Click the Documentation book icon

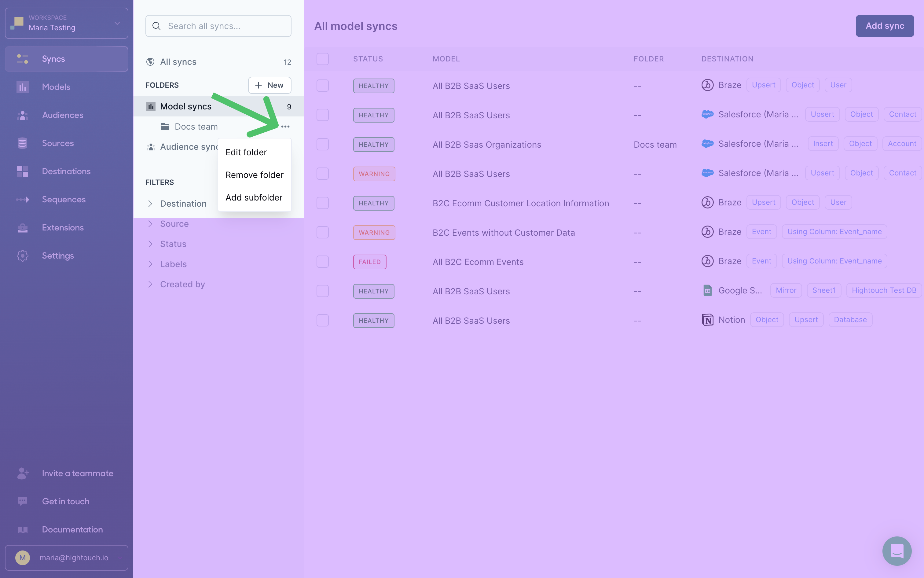[23, 529]
